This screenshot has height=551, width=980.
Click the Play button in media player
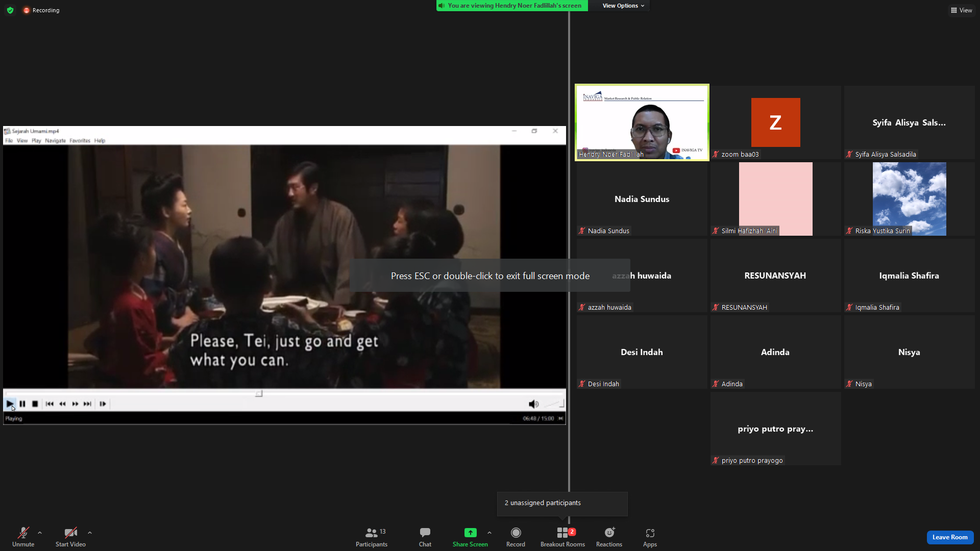point(10,404)
